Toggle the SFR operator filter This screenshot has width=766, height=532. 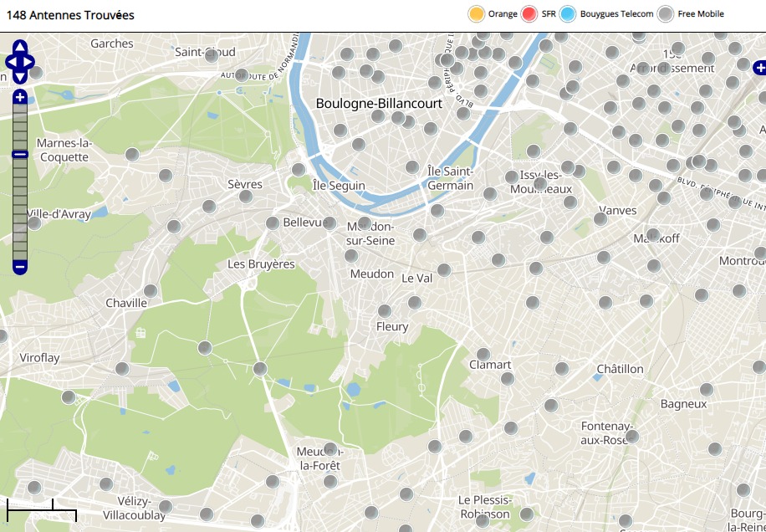[529, 14]
